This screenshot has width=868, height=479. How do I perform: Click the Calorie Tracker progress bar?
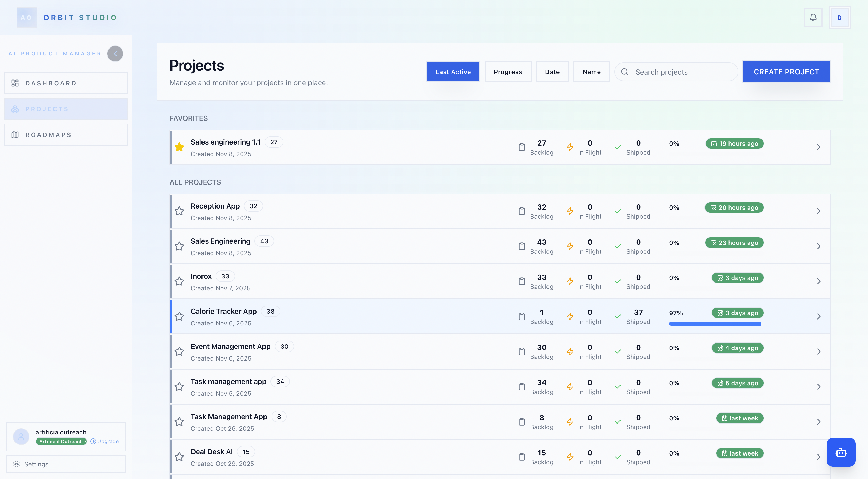point(715,323)
